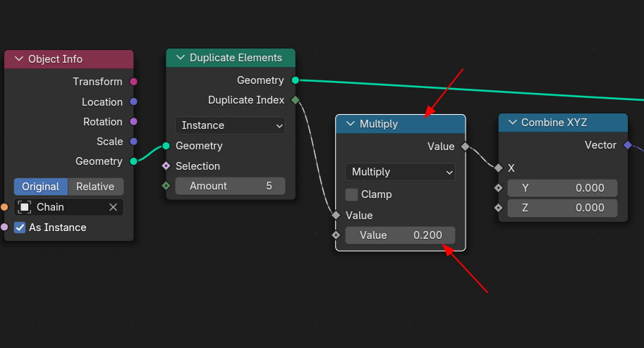Click Duplicate Elements Geometry output socket
Viewport: 644px width, 348px height.
[296, 80]
